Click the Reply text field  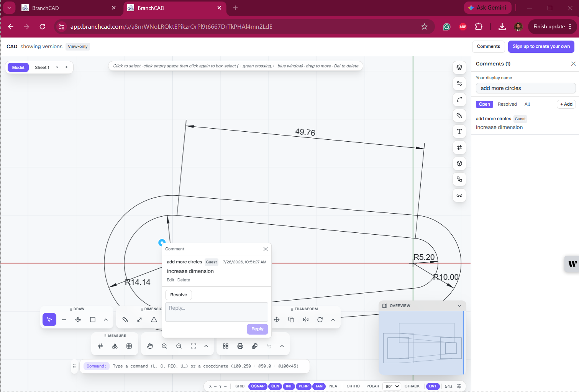coord(217,312)
